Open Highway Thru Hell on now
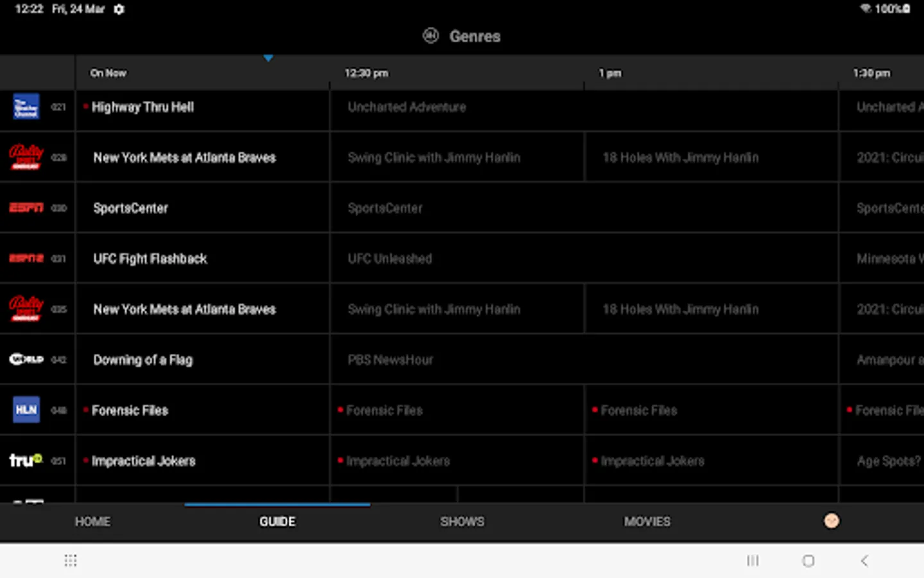 click(203, 107)
